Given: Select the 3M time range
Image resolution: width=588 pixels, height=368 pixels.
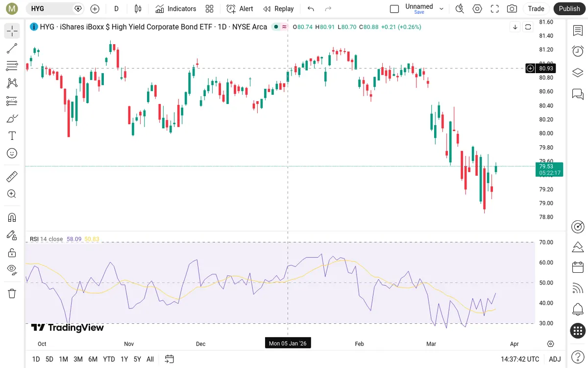Looking at the screenshot, I should (78, 359).
